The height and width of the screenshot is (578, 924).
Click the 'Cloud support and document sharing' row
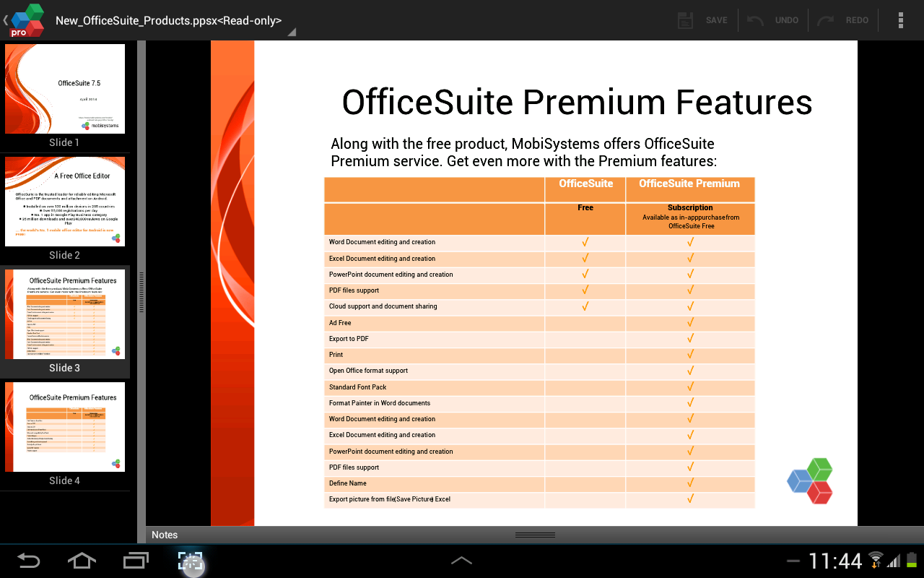pos(539,306)
